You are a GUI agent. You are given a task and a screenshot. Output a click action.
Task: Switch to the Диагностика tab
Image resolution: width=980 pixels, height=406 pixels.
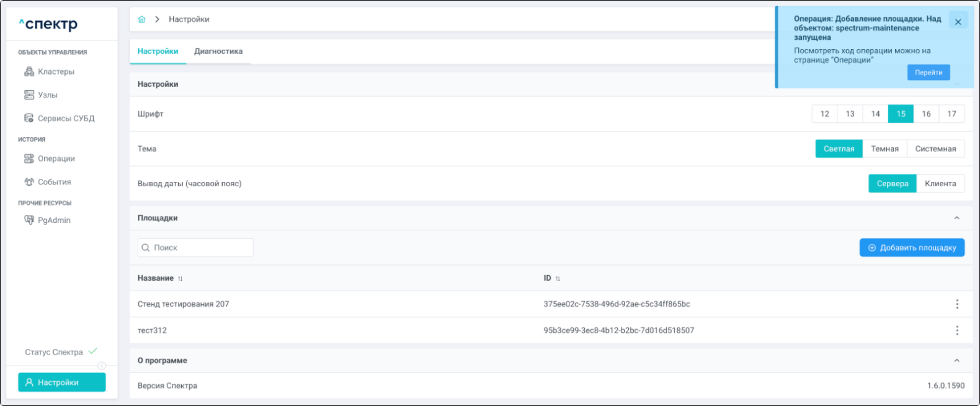point(218,52)
